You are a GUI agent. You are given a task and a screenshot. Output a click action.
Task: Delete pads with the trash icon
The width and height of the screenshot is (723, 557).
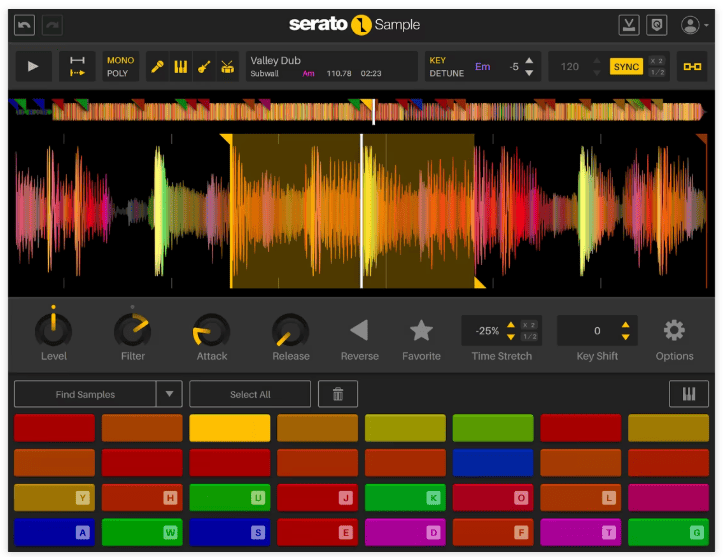pos(338,394)
